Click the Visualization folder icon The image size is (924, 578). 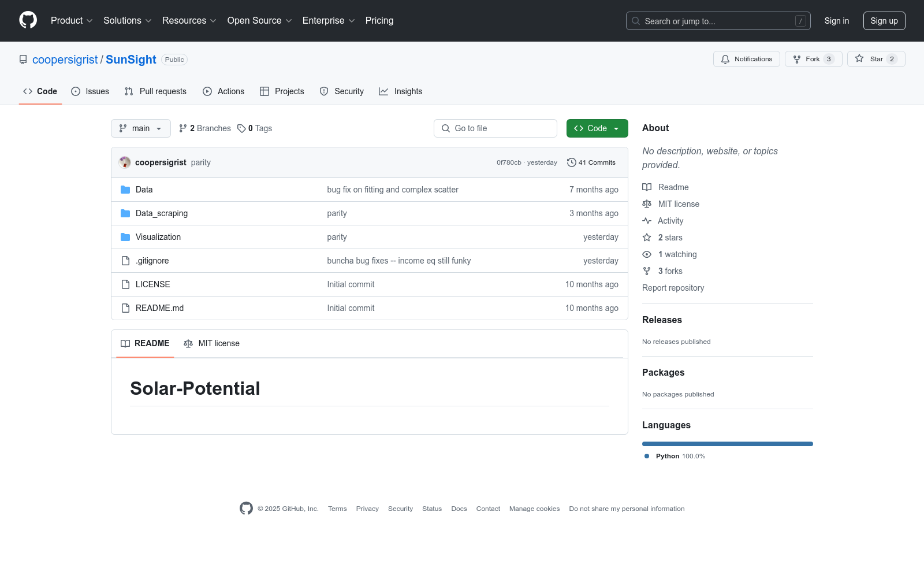click(x=125, y=237)
